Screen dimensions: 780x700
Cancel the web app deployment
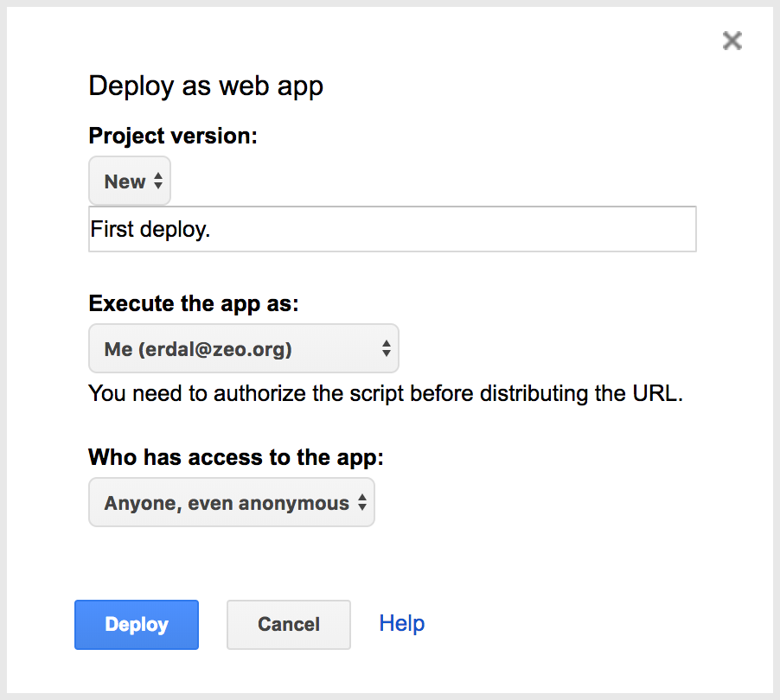coord(289,625)
